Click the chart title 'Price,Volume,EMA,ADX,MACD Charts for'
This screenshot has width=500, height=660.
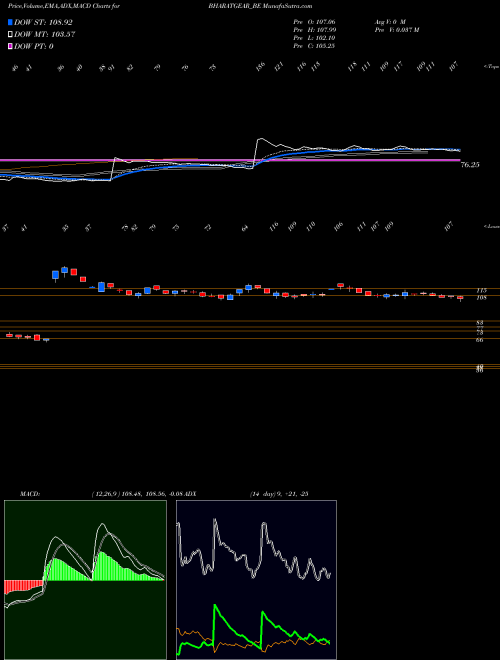[63, 6]
